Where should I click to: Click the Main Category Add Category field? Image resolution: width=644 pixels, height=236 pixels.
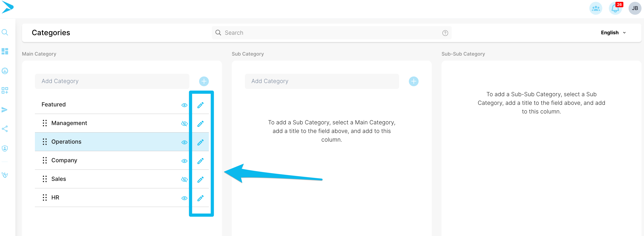[112, 81]
